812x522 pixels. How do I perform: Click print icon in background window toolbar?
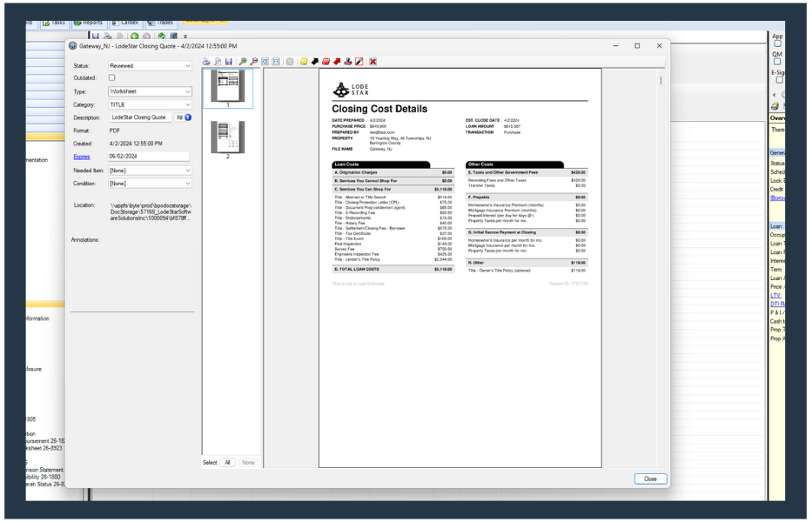108,37
